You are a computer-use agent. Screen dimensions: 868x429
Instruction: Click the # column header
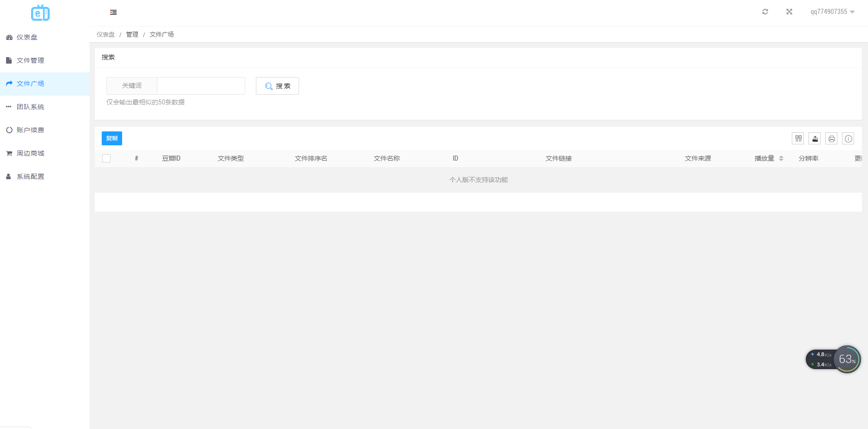(137, 158)
